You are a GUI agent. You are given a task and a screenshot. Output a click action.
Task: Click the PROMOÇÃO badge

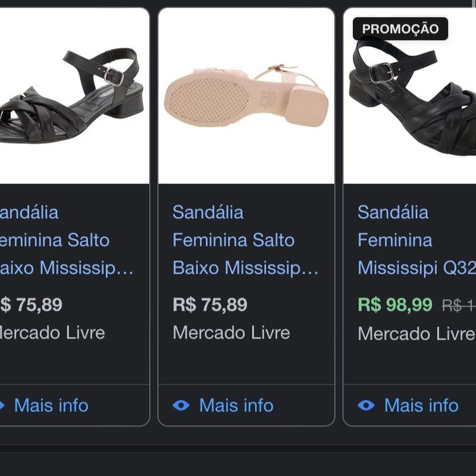pyautogui.click(x=400, y=29)
